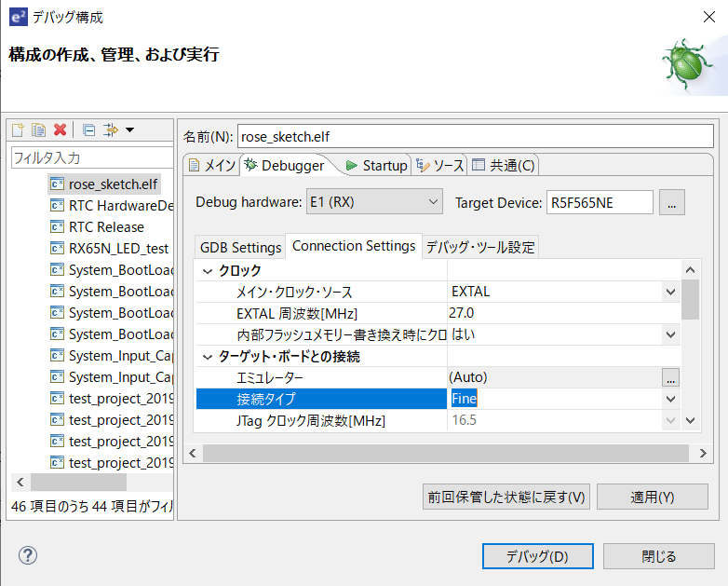Click the エミュレーター ellipsis button
728x586 pixels.
pos(670,377)
